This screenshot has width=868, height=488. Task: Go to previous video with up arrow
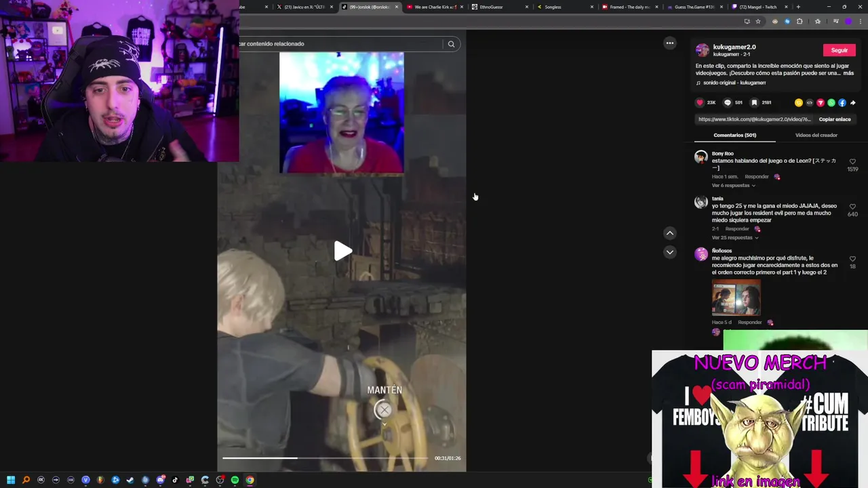click(x=669, y=233)
